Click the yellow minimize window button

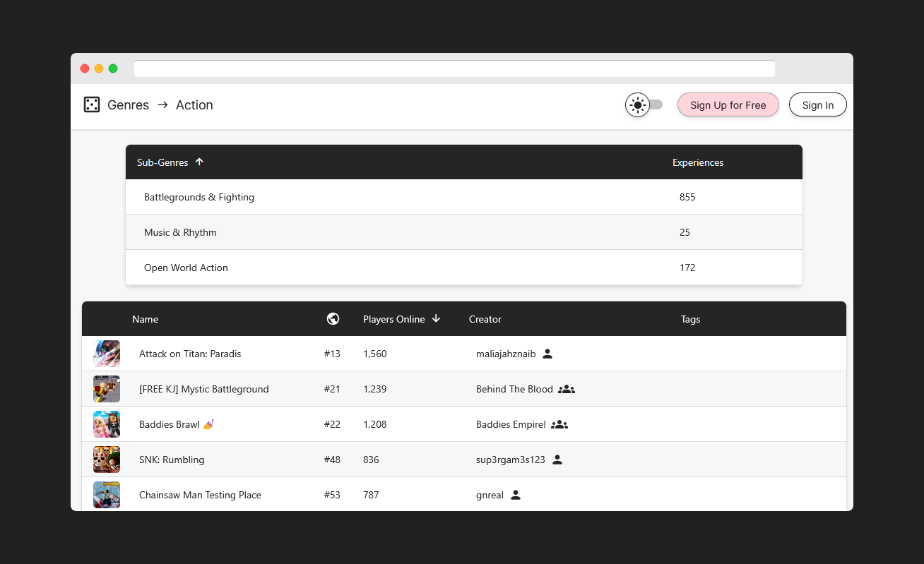pyautogui.click(x=99, y=68)
